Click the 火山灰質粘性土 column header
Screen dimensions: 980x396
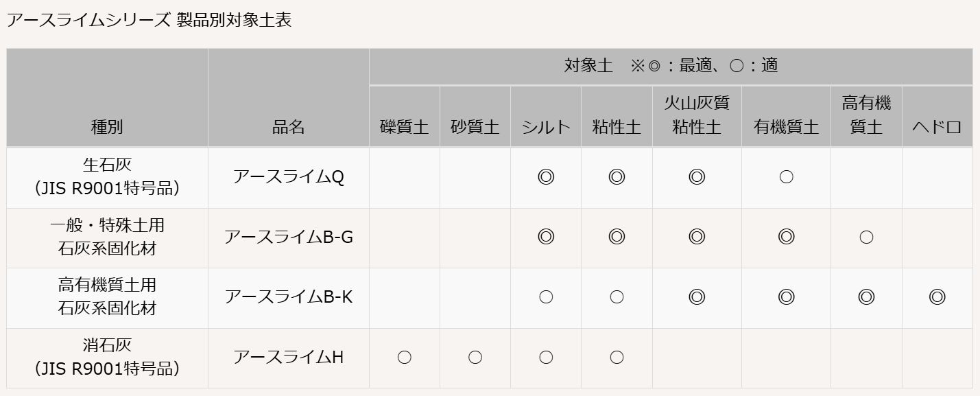(x=697, y=116)
